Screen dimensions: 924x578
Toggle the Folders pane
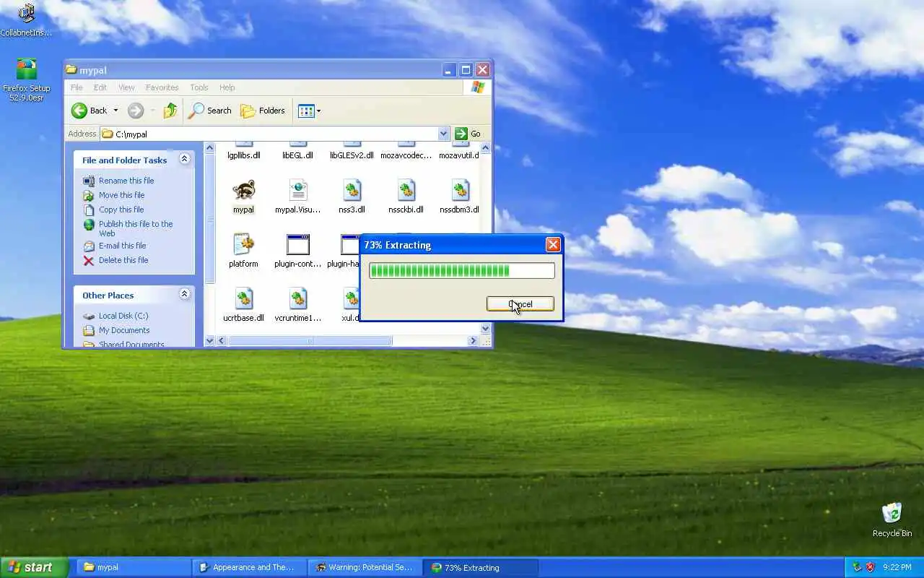(263, 111)
